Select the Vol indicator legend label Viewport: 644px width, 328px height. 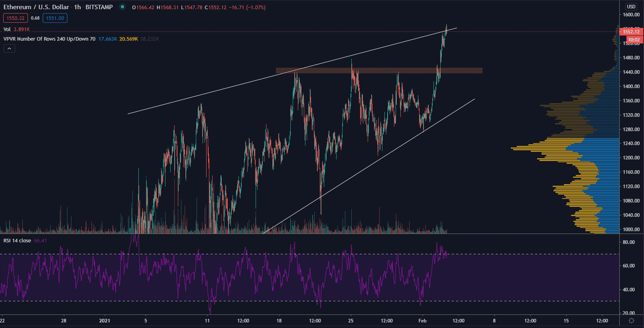[7, 29]
